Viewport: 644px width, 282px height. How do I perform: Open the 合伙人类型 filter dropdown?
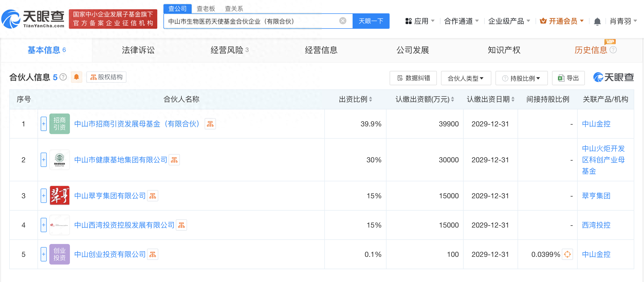pos(466,78)
